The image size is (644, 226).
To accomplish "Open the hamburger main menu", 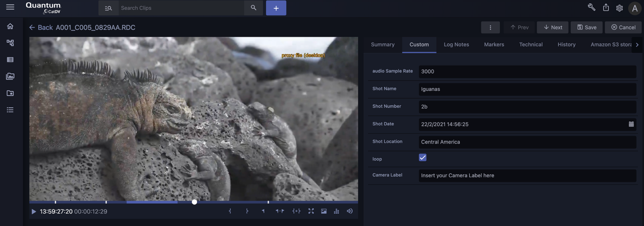I will pyautogui.click(x=10, y=7).
